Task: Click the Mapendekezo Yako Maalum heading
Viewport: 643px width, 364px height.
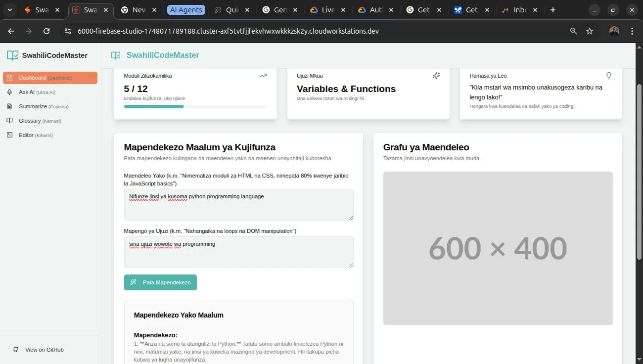Action: click(x=179, y=315)
